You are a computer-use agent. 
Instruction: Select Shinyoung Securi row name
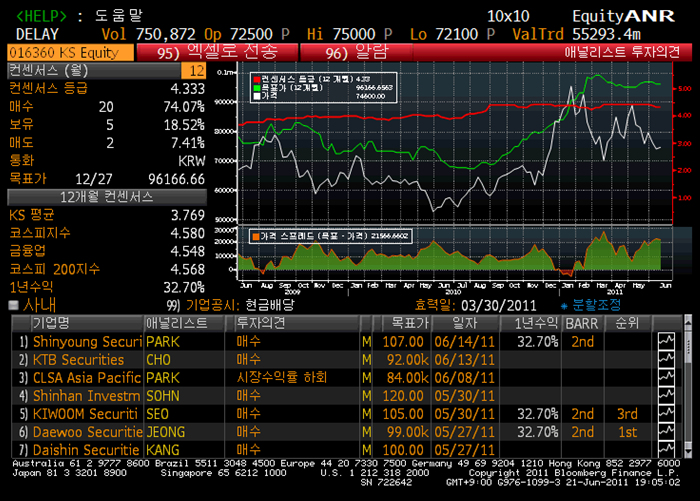pos(87,342)
